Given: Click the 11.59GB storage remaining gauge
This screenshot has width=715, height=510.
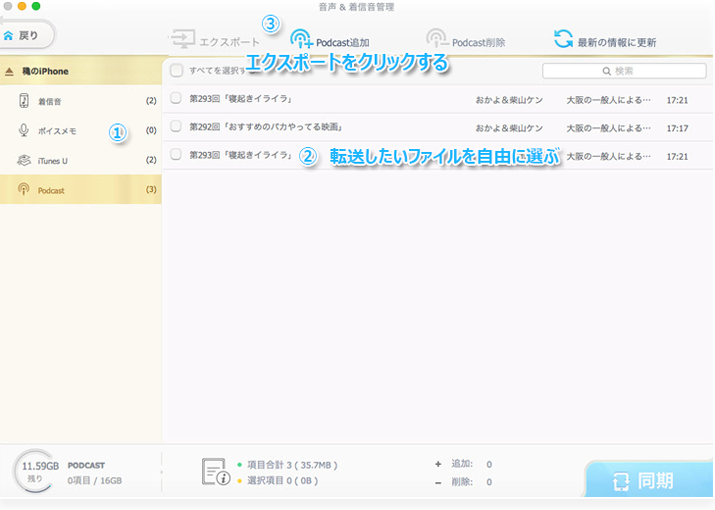Looking at the screenshot, I should 39,471.
